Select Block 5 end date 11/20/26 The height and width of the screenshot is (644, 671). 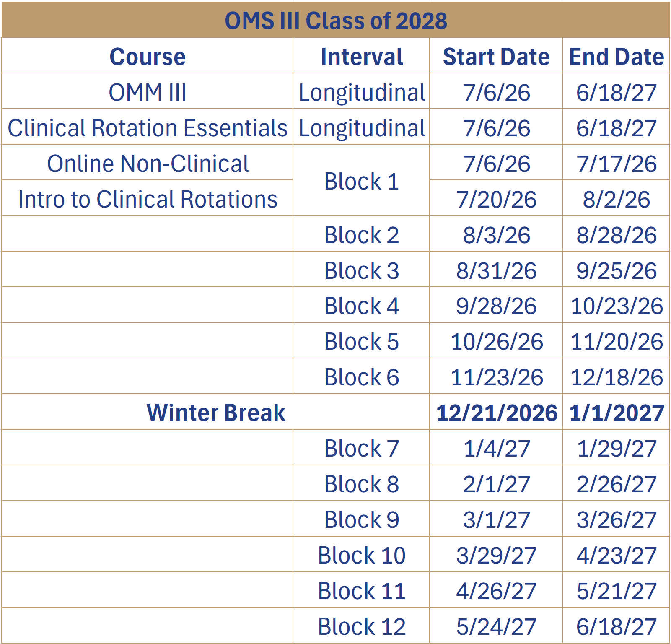coord(617,341)
